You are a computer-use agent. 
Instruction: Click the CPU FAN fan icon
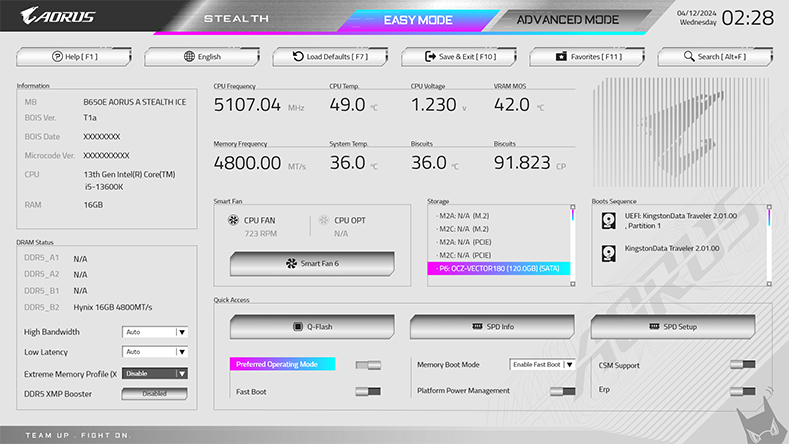coord(234,221)
